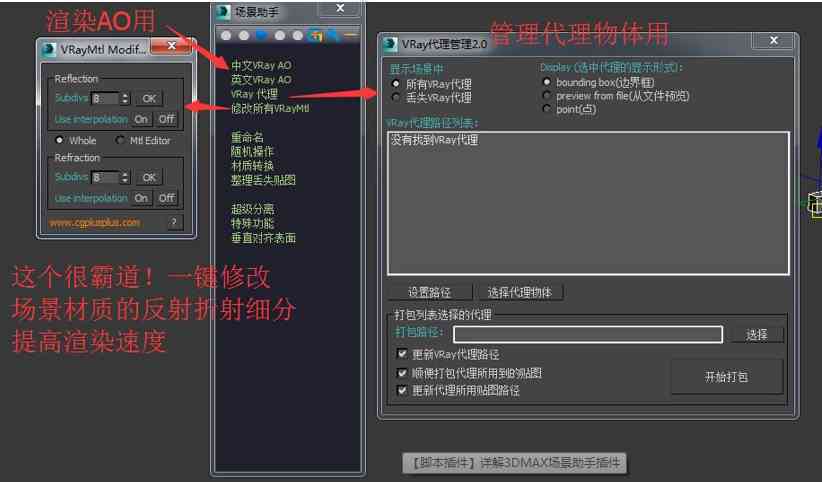822x482 pixels.
Task: Click the 3ds Max icon in 场景助手 title bar
Action: [223, 12]
